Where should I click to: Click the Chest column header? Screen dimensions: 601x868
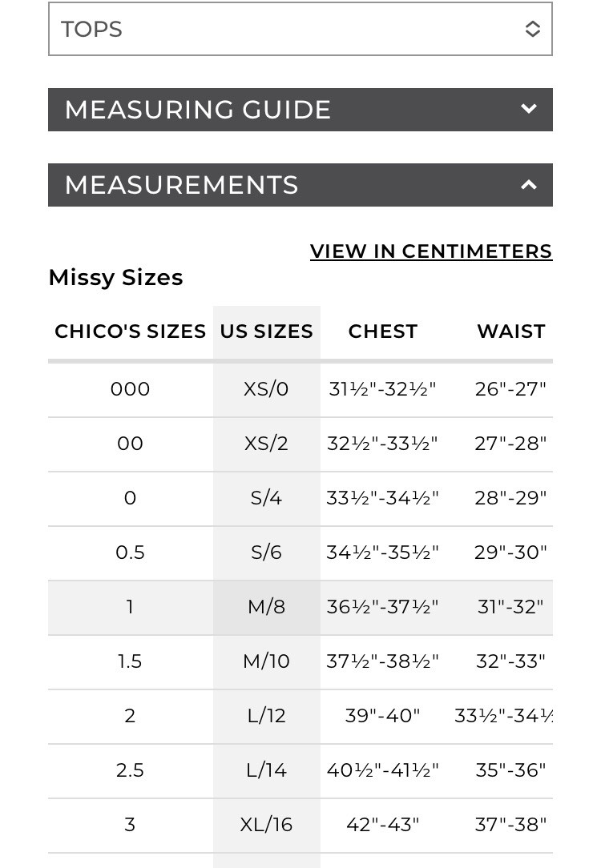pos(383,332)
